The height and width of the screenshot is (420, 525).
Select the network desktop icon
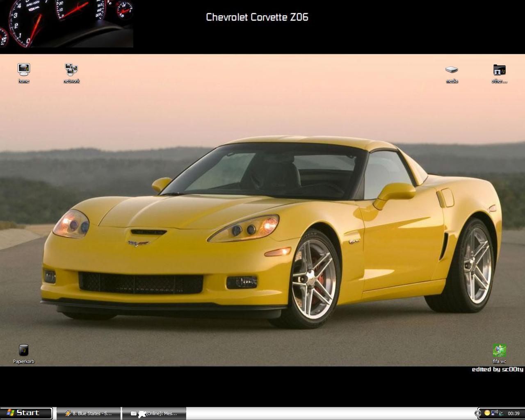(71, 73)
